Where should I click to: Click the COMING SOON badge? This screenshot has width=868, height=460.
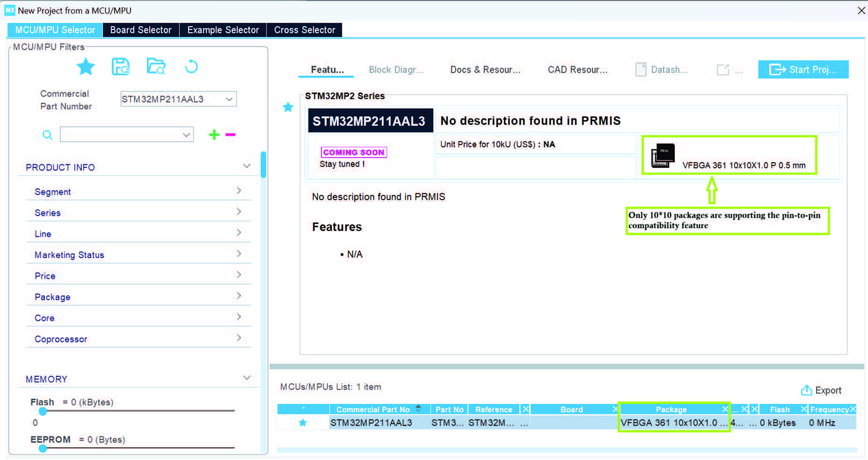coord(354,152)
